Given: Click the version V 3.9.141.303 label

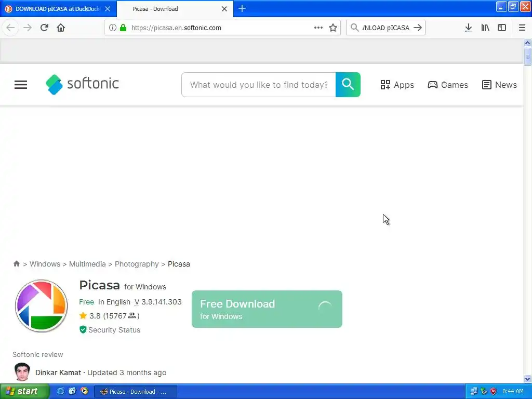Looking at the screenshot, I should coord(158,302).
